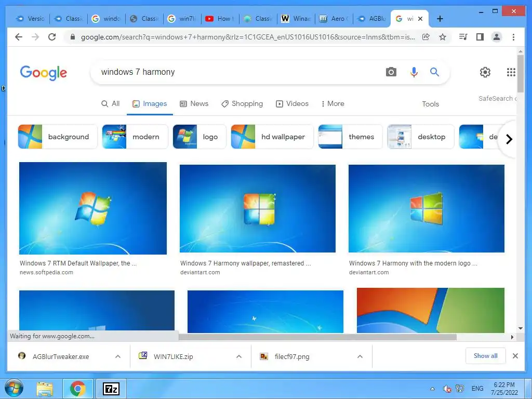The image size is (532, 399).
Task: Click the muted volume tray icon
Action: tap(447, 389)
